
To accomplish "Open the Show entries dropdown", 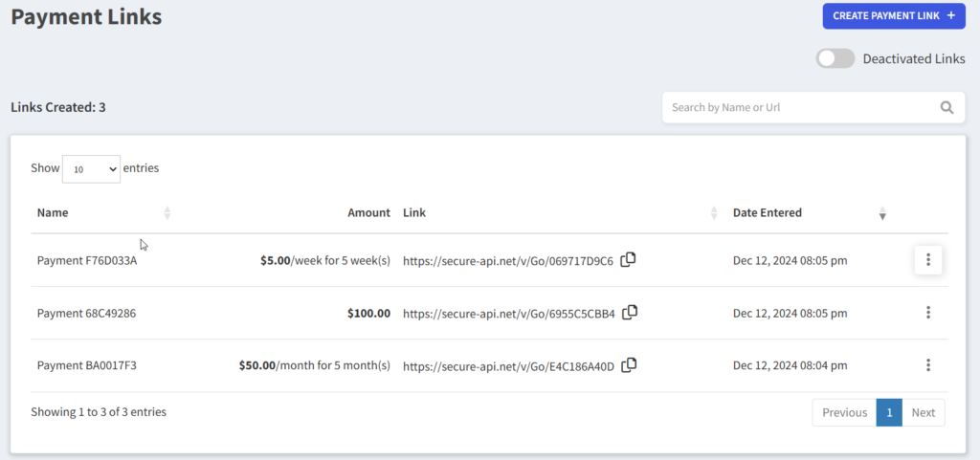I will click(x=91, y=168).
